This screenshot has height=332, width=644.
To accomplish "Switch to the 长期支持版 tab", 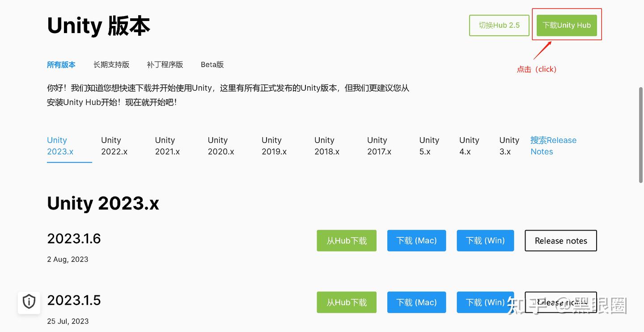I will 111,64.
